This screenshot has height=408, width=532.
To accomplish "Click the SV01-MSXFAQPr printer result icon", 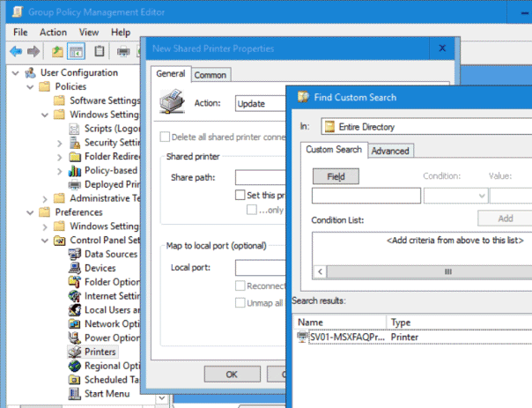I will coord(302,337).
